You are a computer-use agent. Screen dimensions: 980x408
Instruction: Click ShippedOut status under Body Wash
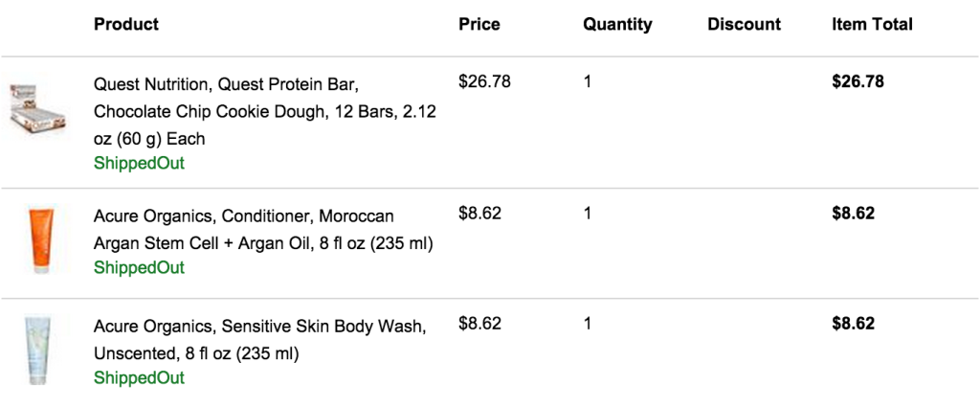pyautogui.click(x=140, y=378)
